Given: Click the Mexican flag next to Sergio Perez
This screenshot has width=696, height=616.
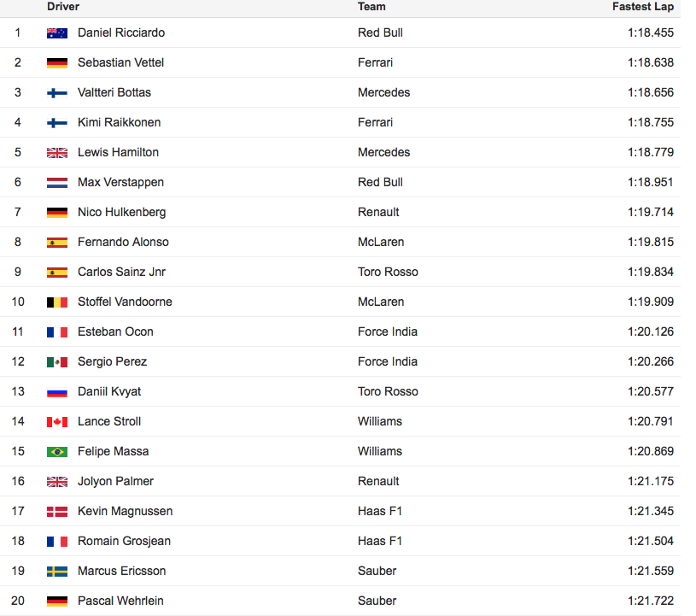Looking at the screenshot, I should point(57,362).
